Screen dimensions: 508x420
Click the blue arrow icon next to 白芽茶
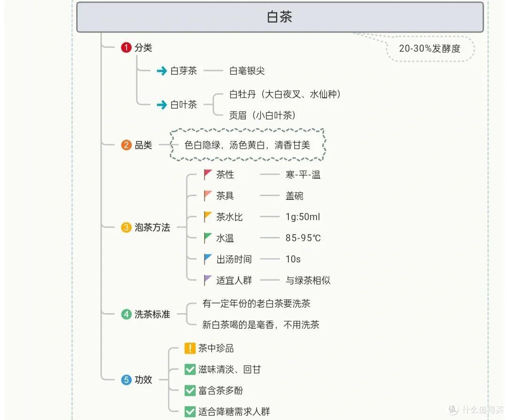coord(162,71)
